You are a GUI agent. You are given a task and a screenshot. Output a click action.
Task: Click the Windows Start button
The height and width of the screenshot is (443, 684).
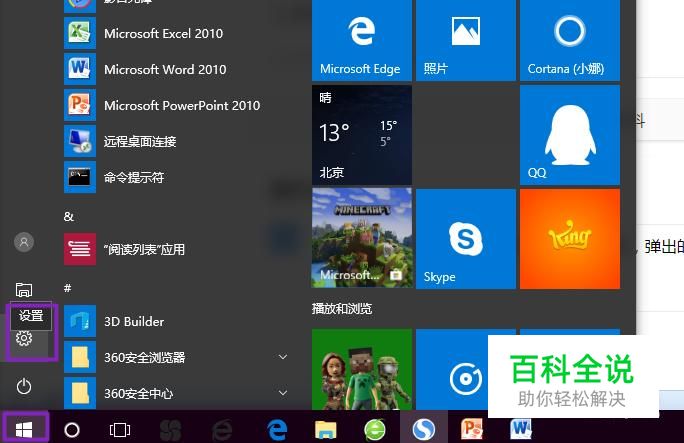tap(24, 429)
